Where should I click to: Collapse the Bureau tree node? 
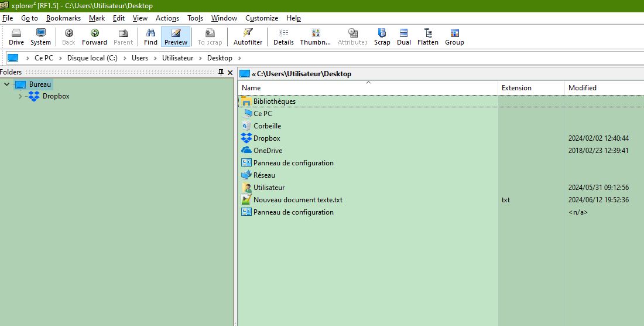point(6,84)
